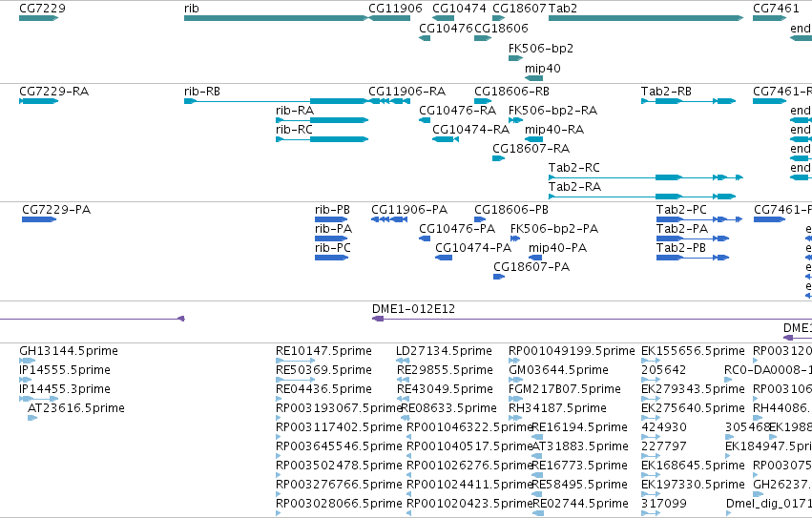Select the FK506-bp2-PA protein

(514, 238)
